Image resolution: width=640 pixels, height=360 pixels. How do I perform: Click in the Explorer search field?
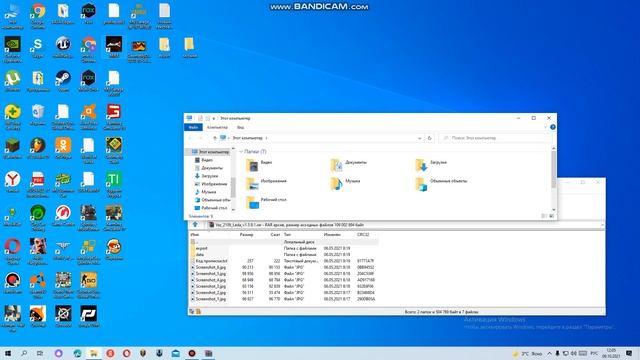[496, 138]
